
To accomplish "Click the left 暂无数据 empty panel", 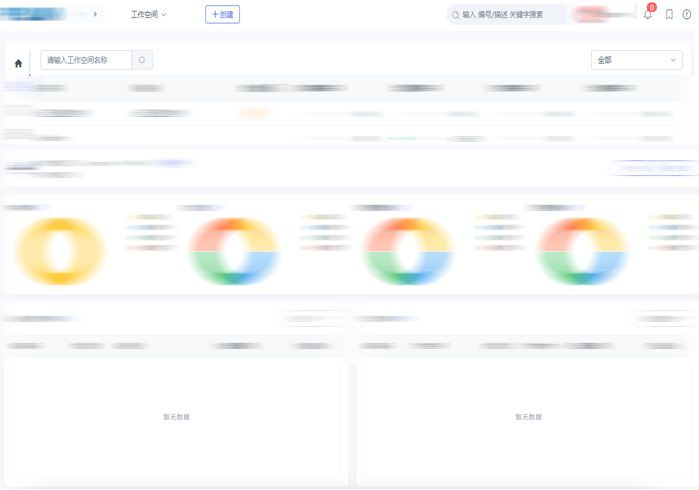I will [x=176, y=417].
